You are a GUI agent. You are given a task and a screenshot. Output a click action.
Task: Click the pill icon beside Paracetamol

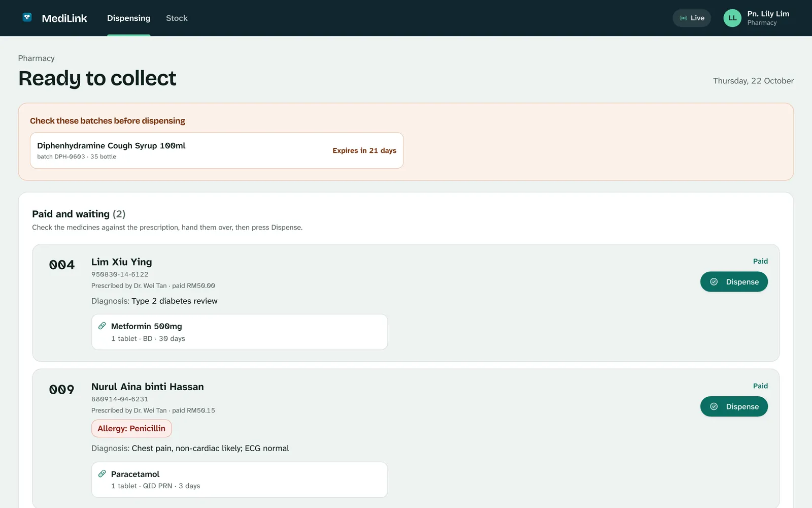102,474
